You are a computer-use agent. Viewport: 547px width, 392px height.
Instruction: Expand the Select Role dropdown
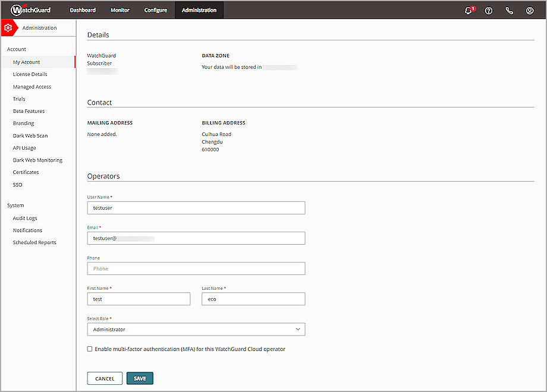coord(196,329)
